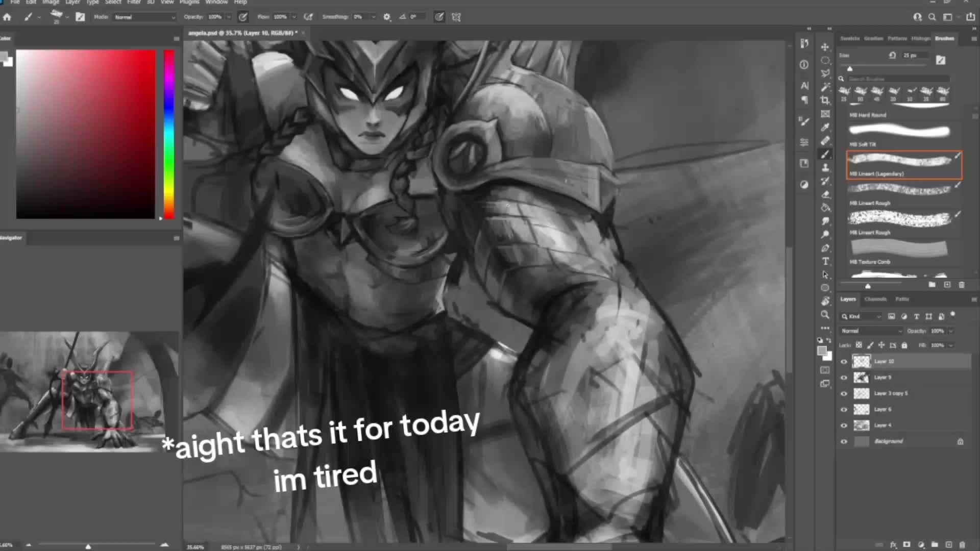
Task: Select the Smudge tool
Action: pos(825,221)
